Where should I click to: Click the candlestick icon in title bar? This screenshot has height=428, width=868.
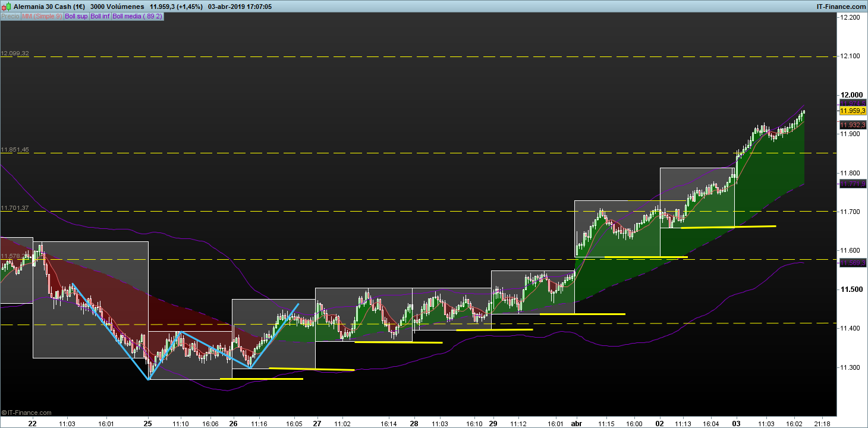(x=7, y=6)
